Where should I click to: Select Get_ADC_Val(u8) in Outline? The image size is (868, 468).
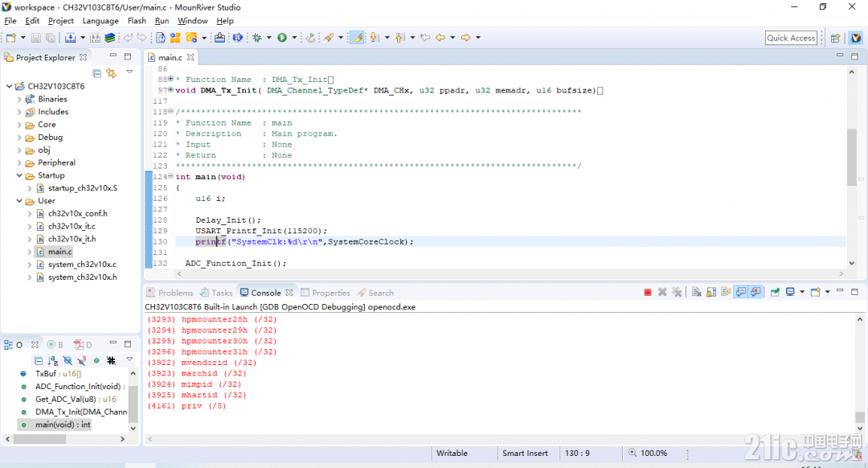point(76,400)
